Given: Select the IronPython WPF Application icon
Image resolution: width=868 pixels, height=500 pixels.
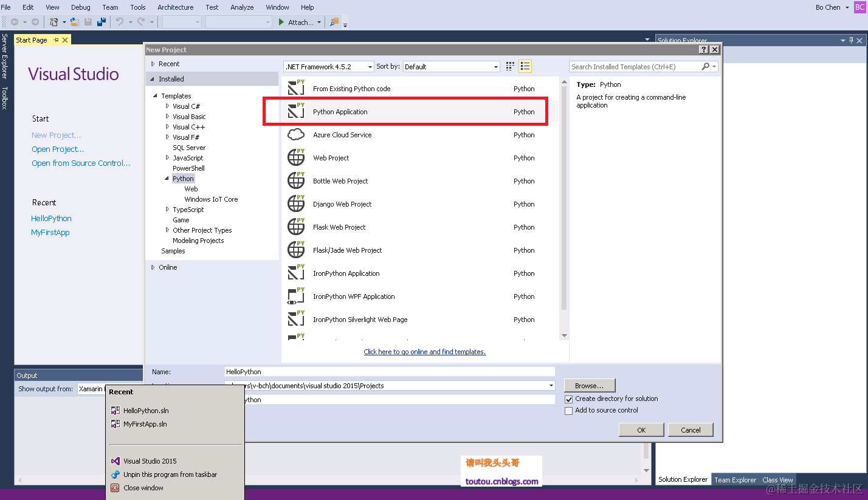Looking at the screenshot, I should pos(296,296).
